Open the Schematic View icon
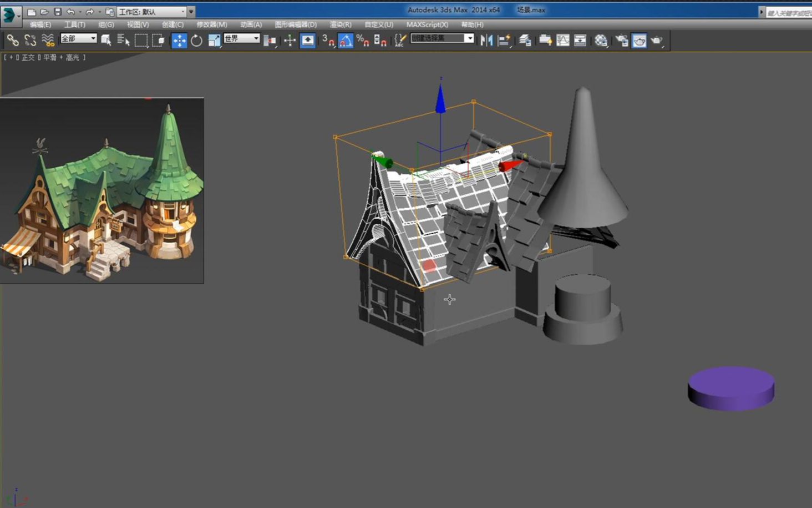Screen dimensions: 812x508 (x=580, y=40)
